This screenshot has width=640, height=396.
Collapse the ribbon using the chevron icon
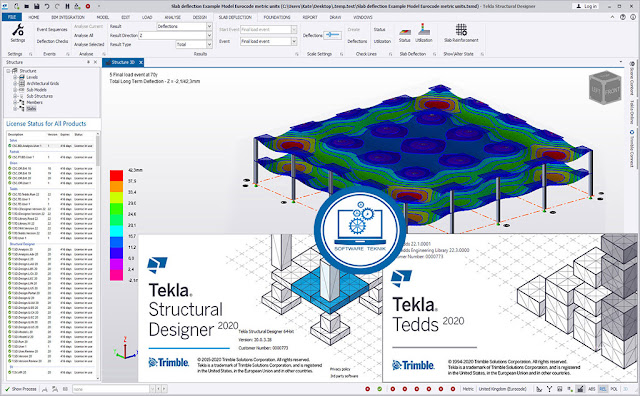[612, 17]
